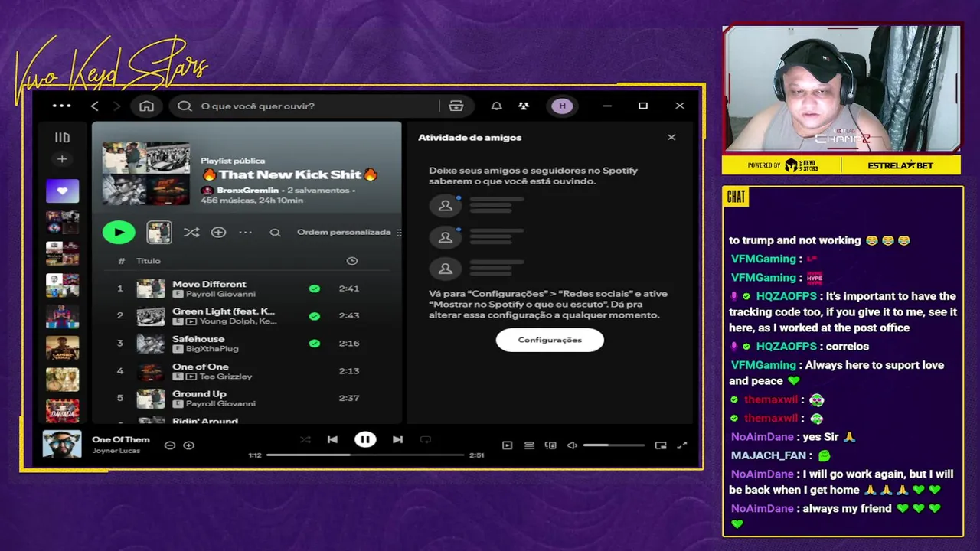The image size is (980, 551).
Task: Enter full screen with the expand arrows icon
Action: coord(682,445)
